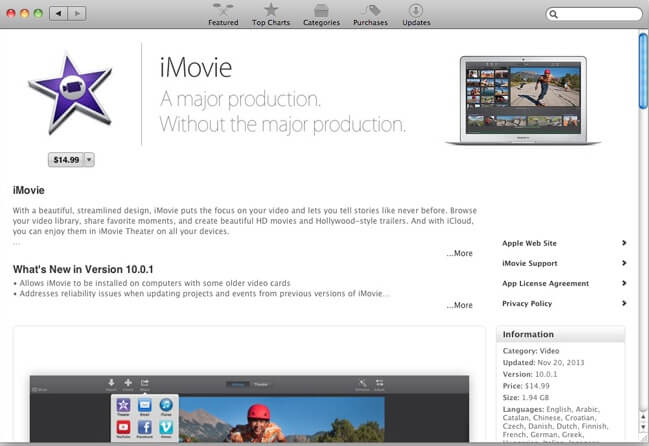
Task: Click 'Updated: Nov 20, 2013' info line
Action: click(543, 362)
